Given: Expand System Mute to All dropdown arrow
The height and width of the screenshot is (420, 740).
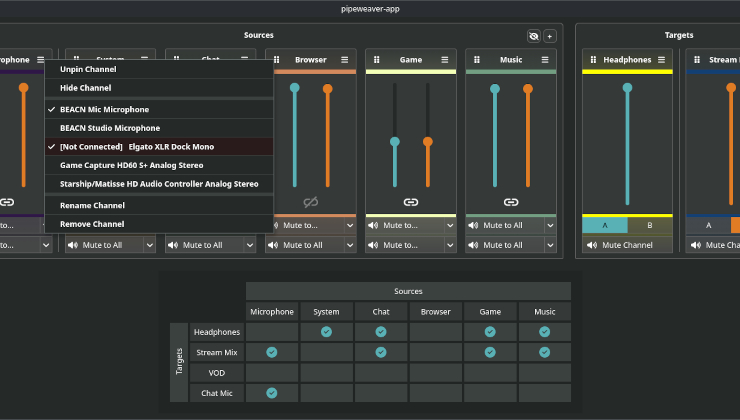Looking at the screenshot, I should tap(150, 245).
